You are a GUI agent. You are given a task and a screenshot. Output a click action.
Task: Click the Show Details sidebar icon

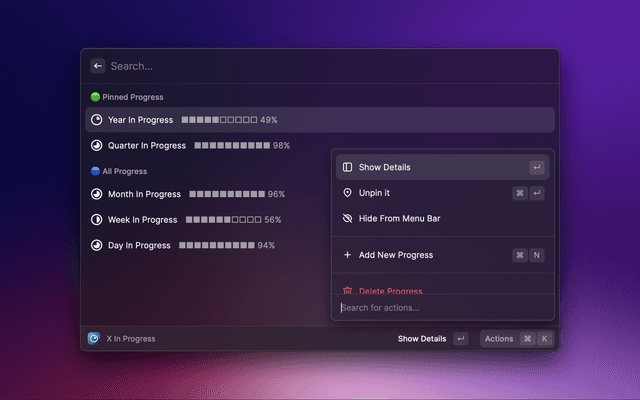[x=347, y=167]
